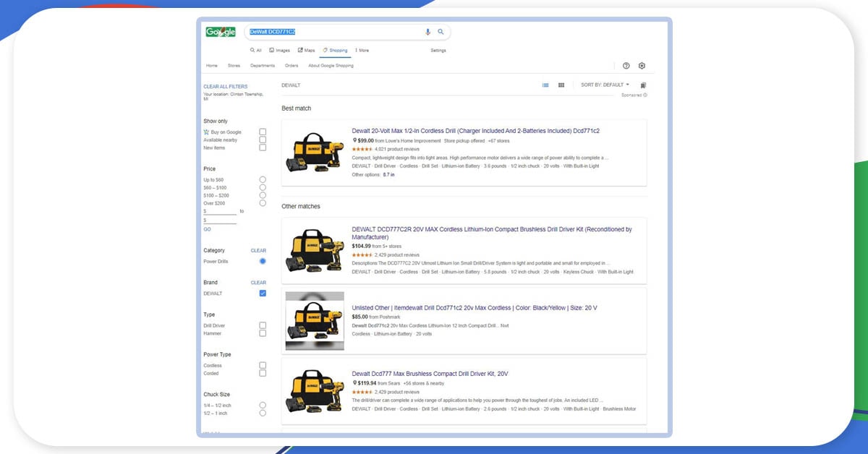Select the $100 – $200 price option
The height and width of the screenshot is (454, 868).
pyautogui.click(x=263, y=195)
